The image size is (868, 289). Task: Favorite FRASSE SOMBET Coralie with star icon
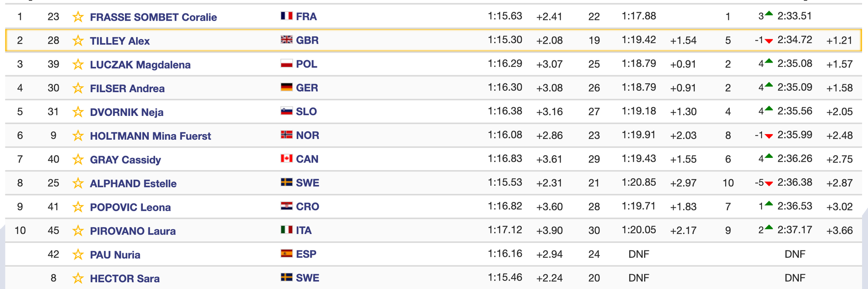[78, 17]
